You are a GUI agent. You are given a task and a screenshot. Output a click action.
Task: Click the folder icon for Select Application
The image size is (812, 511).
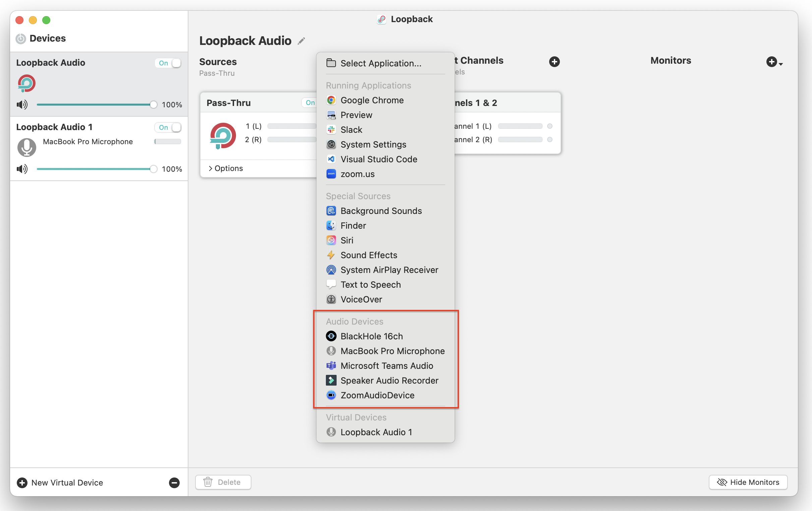point(331,63)
